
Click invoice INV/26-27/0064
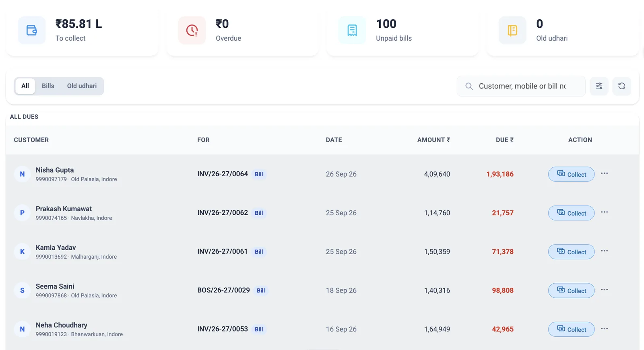coord(223,174)
